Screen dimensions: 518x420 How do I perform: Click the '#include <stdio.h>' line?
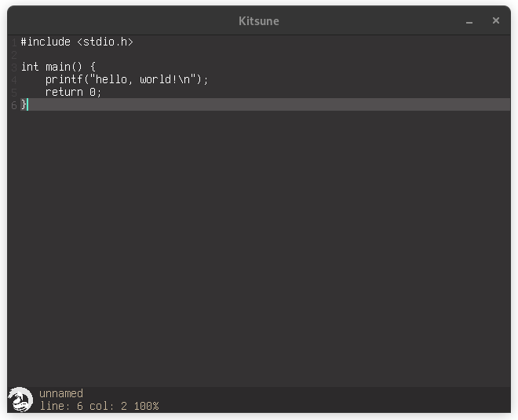77,42
